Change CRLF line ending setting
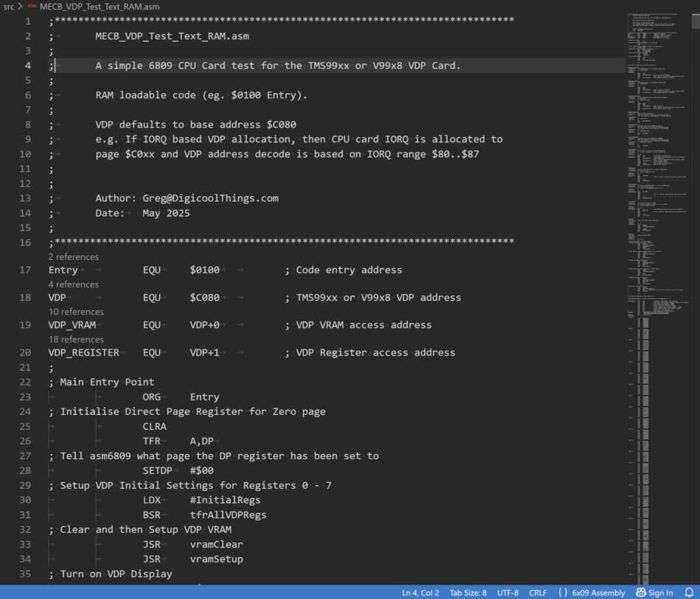The height and width of the screenshot is (599, 700). 537,593
